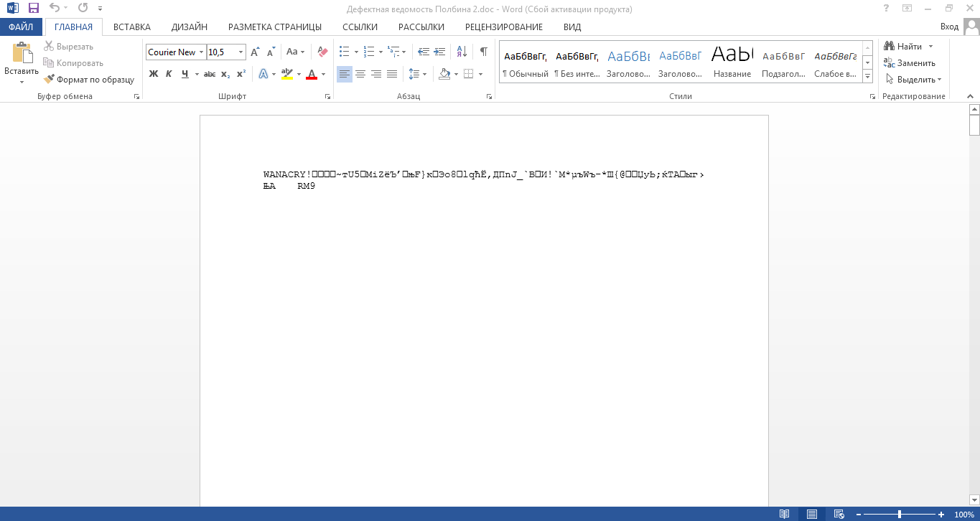This screenshot has width=980, height=521.
Task: Apply the red font color
Action: coord(312,74)
